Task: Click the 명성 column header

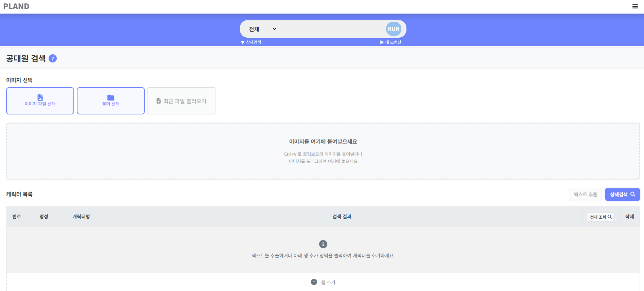Action: [44, 217]
